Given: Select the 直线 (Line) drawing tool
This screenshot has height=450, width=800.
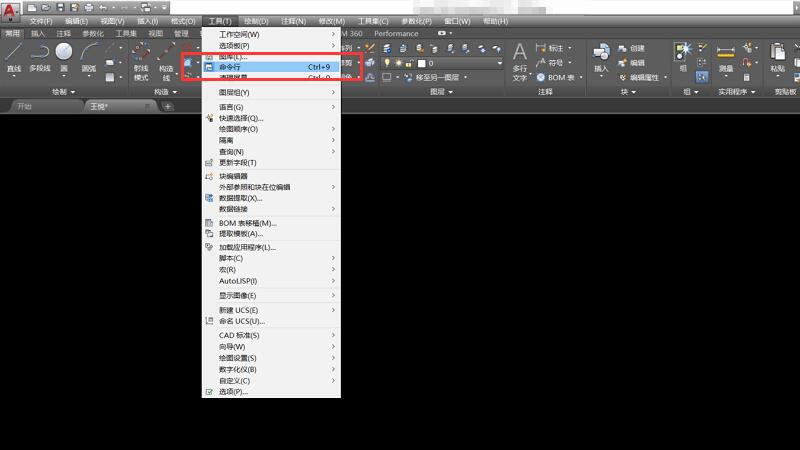Looking at the screenshot, I should click(x=14, y=56).
